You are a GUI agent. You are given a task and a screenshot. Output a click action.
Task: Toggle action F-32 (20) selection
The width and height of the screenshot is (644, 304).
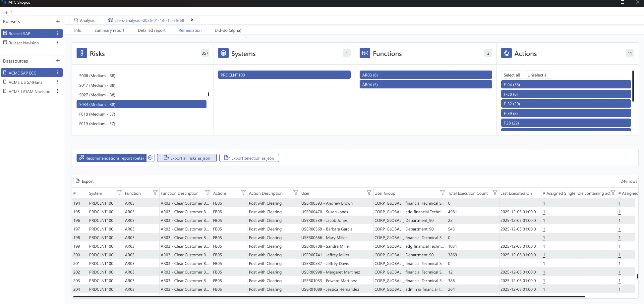(x=566, y=103)
